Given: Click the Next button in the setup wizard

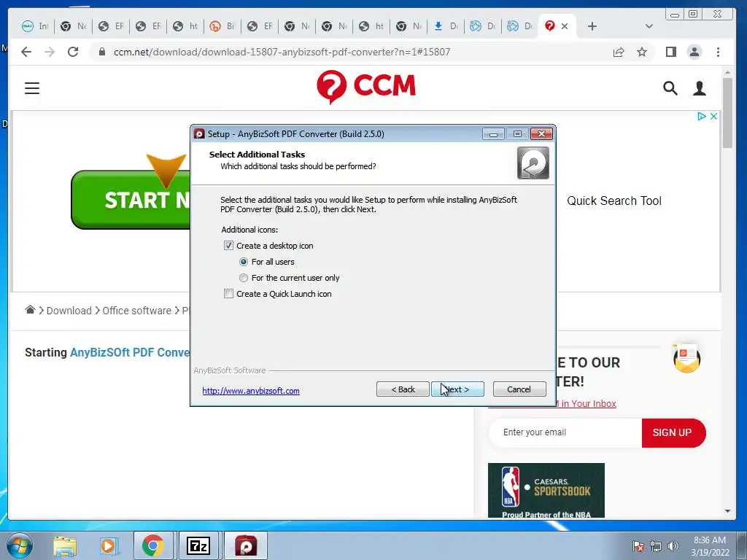Looking at the screenshot, I should pyautogui.click(x=457, y=389).
